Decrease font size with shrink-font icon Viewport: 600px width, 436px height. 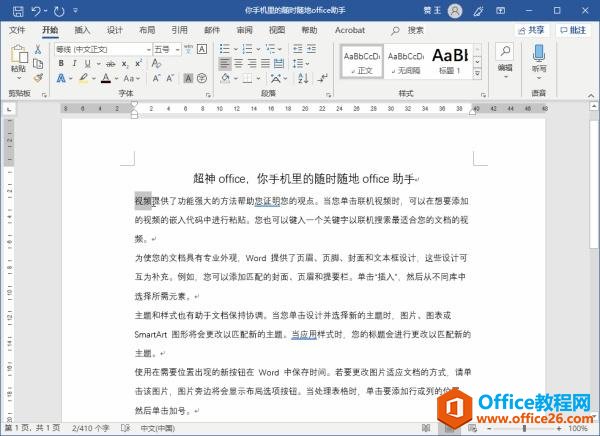click(x=170, y=78)
